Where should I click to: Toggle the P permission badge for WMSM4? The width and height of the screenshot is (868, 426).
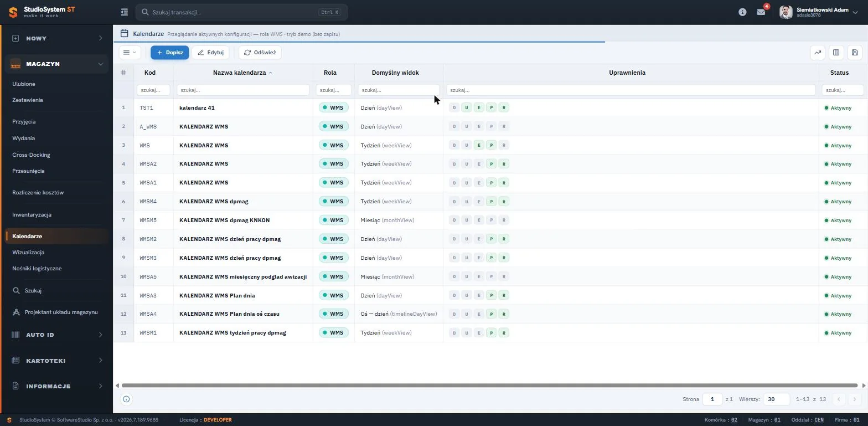click(x=492, y=202)
